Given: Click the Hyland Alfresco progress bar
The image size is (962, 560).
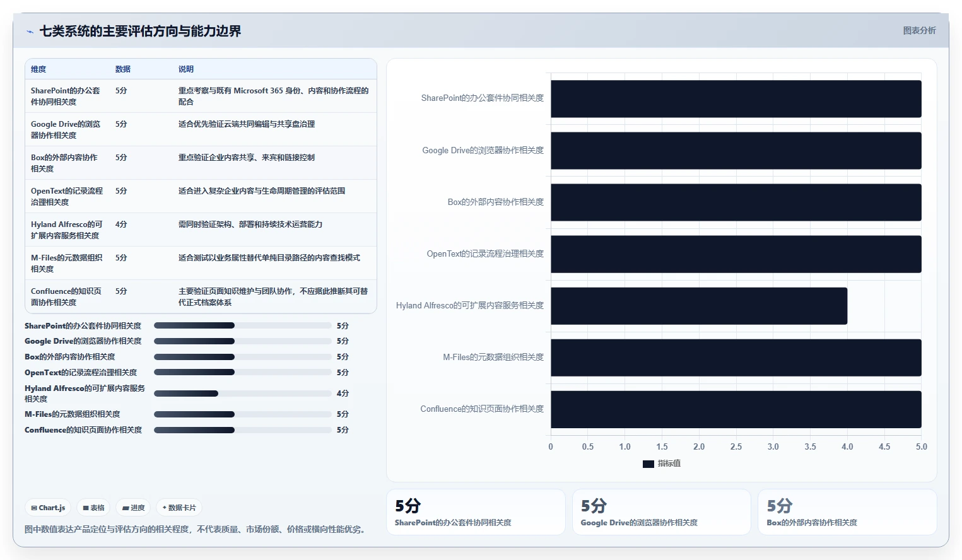Looking at the screenshot, I should tap(243, 394).
